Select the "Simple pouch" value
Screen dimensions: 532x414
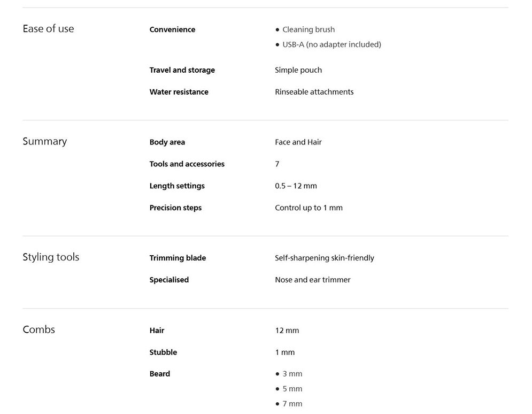[298, 70]
